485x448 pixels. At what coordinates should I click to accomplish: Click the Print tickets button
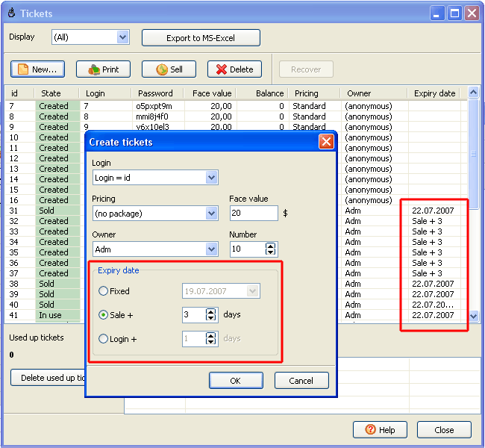coord(103,69)
